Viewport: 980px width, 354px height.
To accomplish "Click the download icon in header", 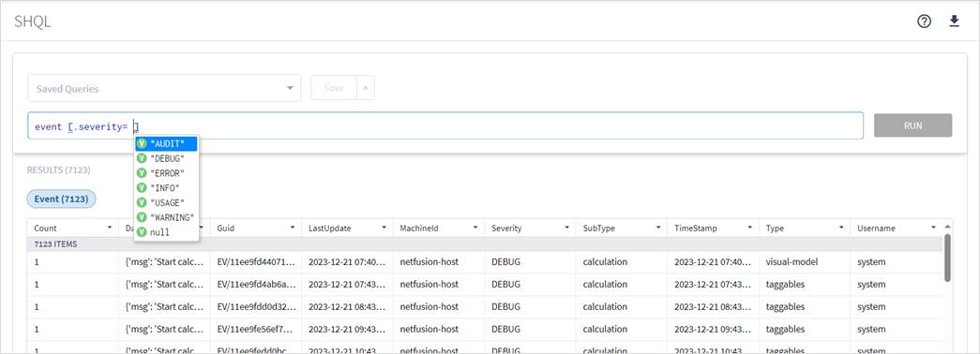I will (x=954, y=22).
